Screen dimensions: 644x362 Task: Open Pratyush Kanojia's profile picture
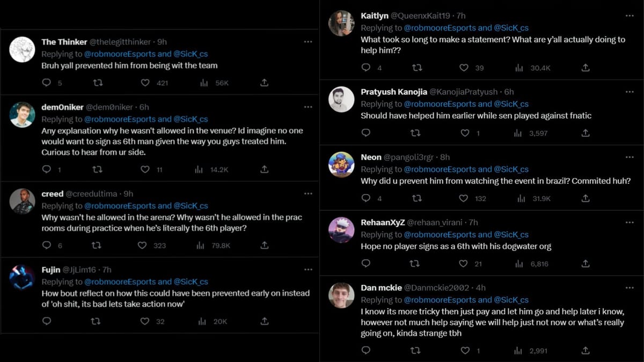click(341, 99)
